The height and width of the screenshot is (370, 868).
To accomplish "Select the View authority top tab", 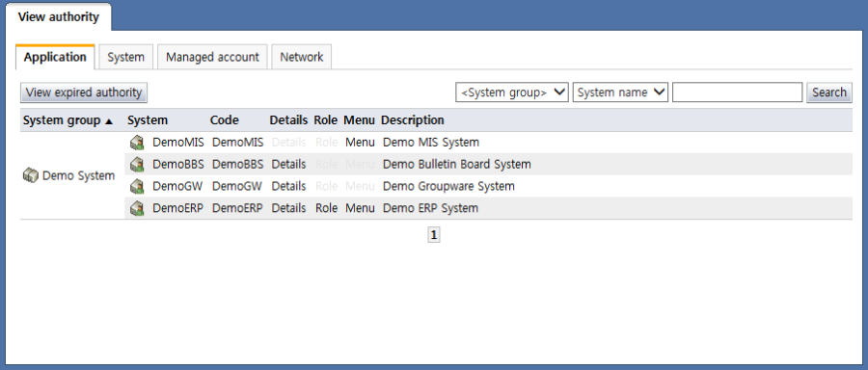I will click(58, 16).
